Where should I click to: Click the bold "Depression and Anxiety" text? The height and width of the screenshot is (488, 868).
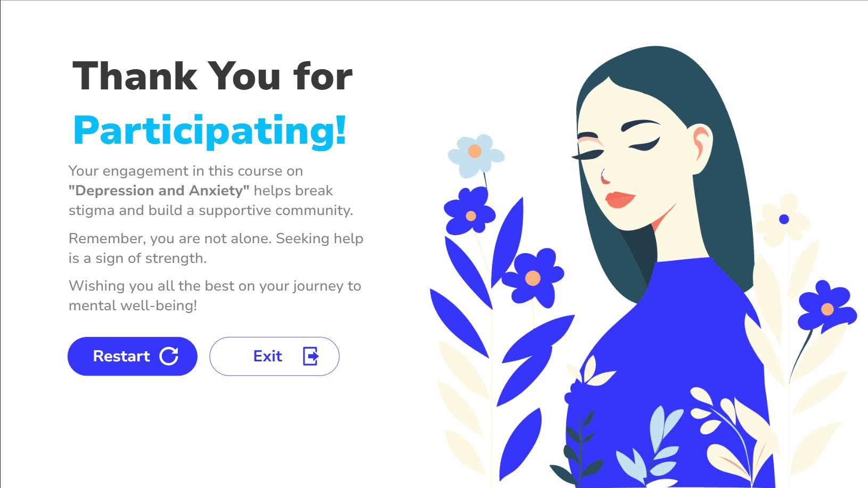tap(159, 191)
